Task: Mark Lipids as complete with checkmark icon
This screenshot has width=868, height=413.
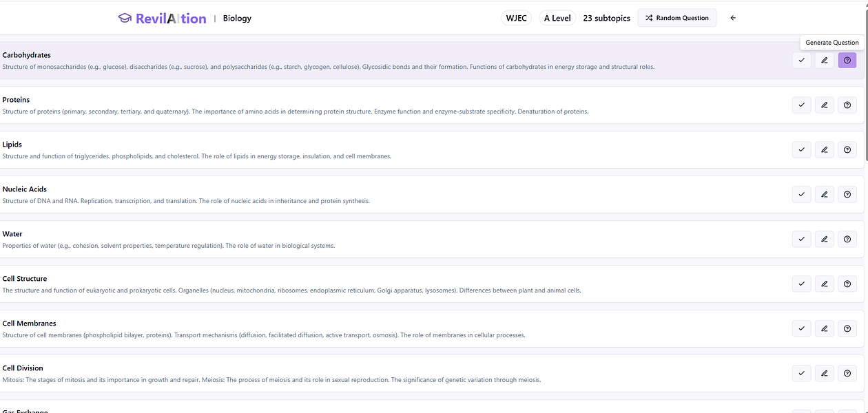Action: (x=801, y=150)
